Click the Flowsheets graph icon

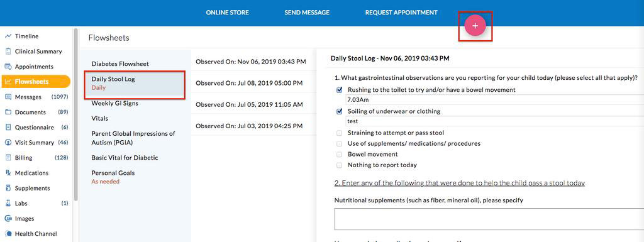(x=8, y=82)
